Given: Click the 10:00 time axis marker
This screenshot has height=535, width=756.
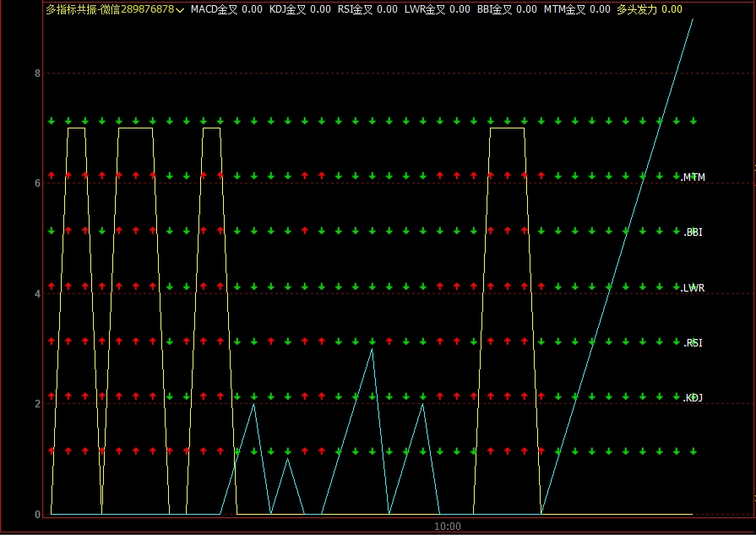Looking at the screenshot, I should (448, 527).
